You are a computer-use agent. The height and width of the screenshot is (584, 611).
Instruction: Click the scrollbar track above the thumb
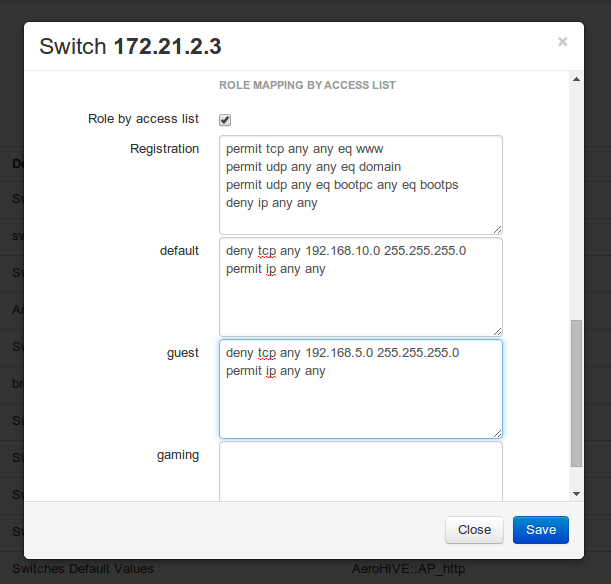pyautogui.click(x=576, y=200)
